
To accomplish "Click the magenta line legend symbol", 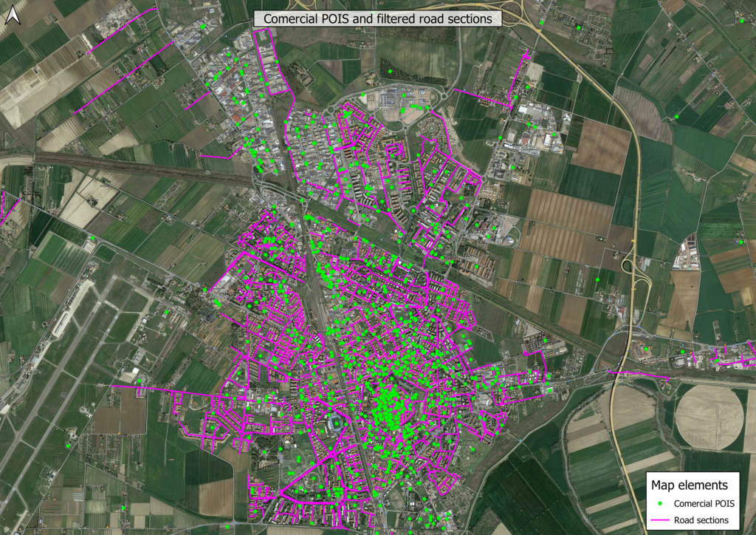I will click(x=660, y=520).
